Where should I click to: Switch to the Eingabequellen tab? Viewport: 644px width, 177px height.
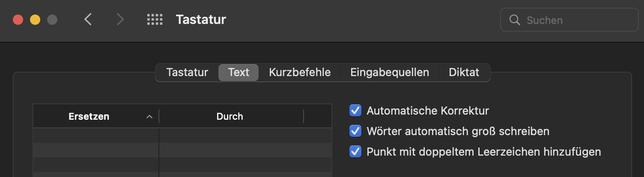[x=390, y=73]
